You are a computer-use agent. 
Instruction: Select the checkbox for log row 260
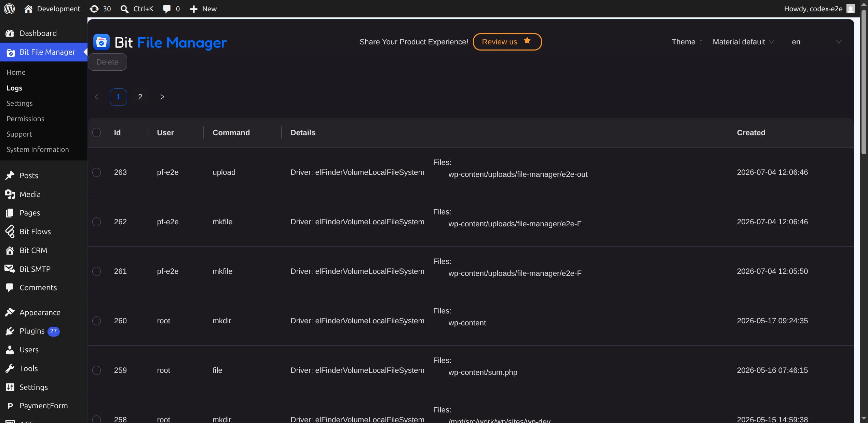tap(97, 321)
